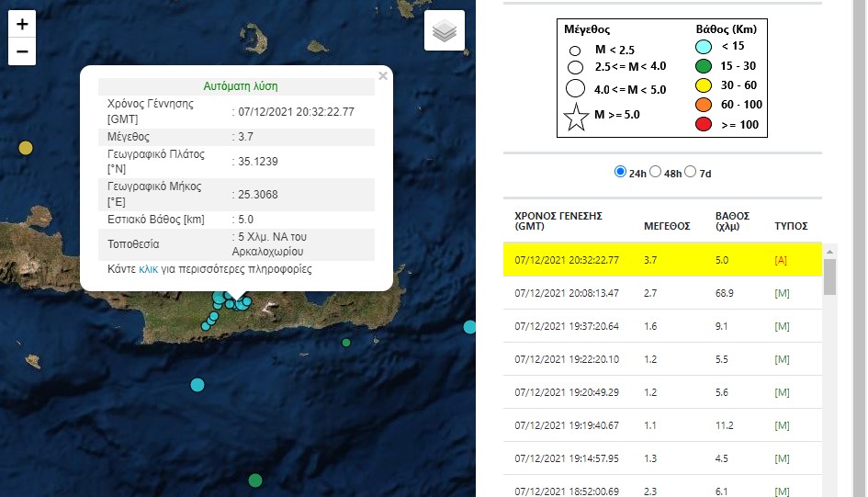Click the red depth swatch in legend

[x=705, y=124]
